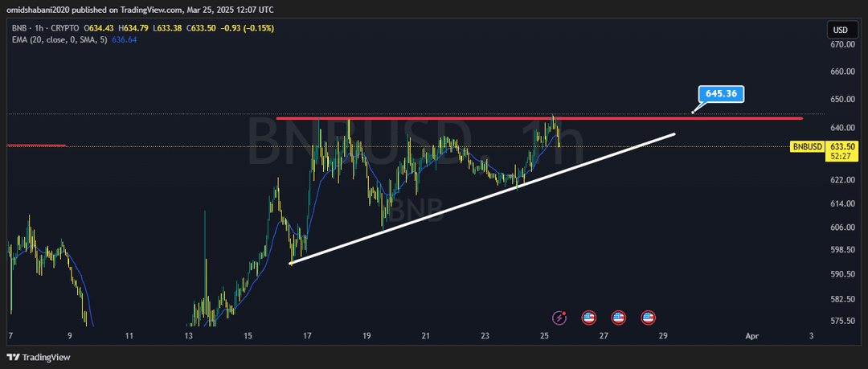
Task: Open the USD currency selector
Action: pyautogui.click(x=843, y=30)
